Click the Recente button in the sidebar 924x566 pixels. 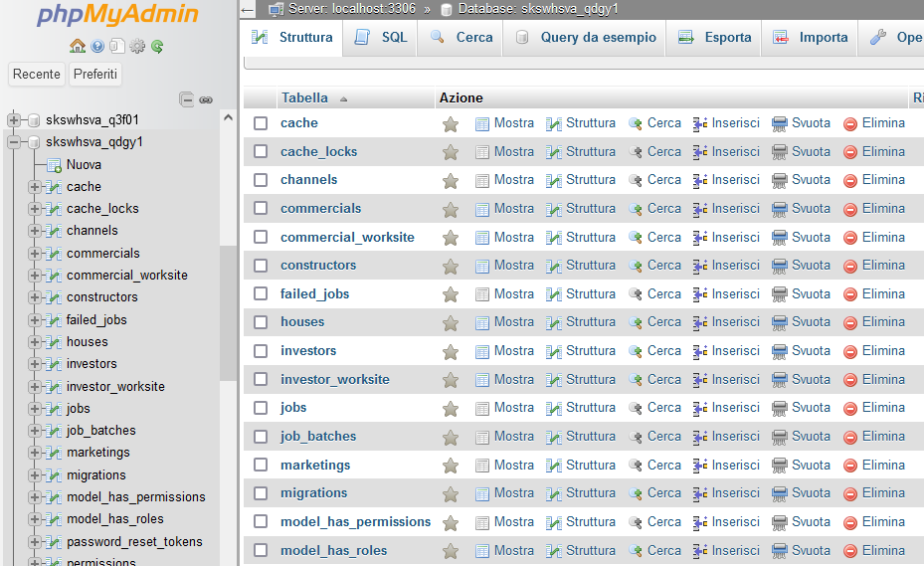[37, 75]
